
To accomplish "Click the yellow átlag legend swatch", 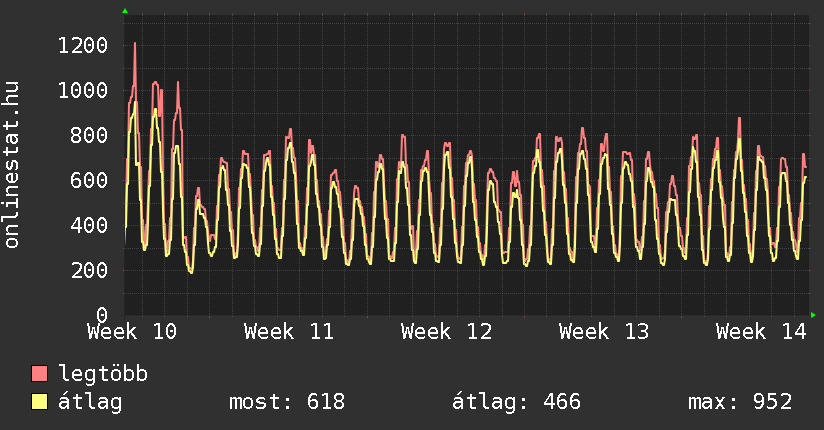I will (x=40, y=402).
